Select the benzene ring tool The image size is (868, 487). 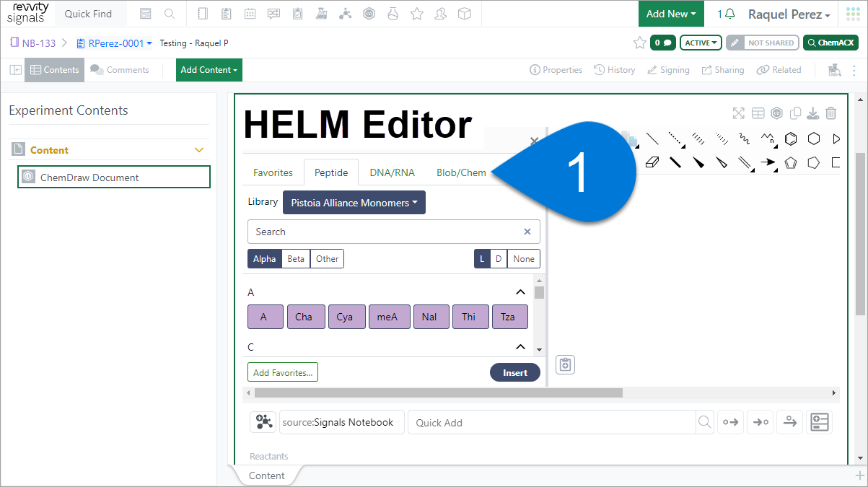(791, 139)
